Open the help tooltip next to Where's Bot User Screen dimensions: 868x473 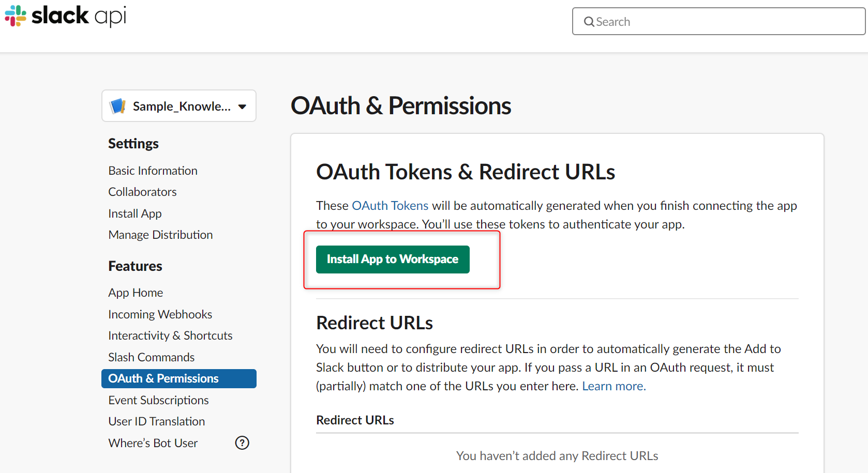242,443
